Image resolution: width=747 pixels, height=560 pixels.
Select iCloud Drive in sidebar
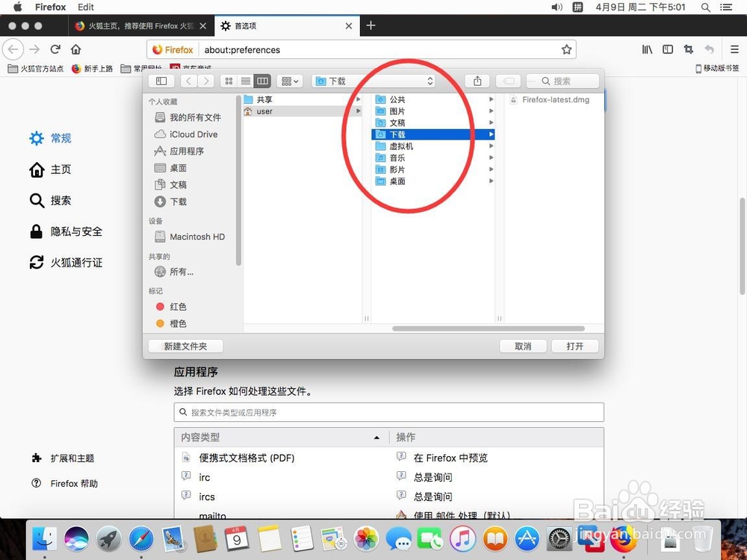tap(186, 134)
